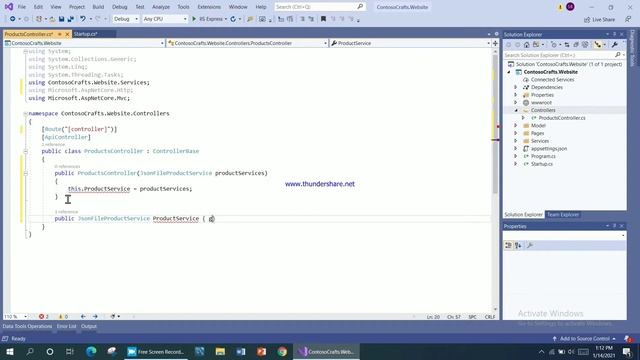640x360 pixels.
Task: Open the Error List tab at the bottom
Action: coord(67,326)
